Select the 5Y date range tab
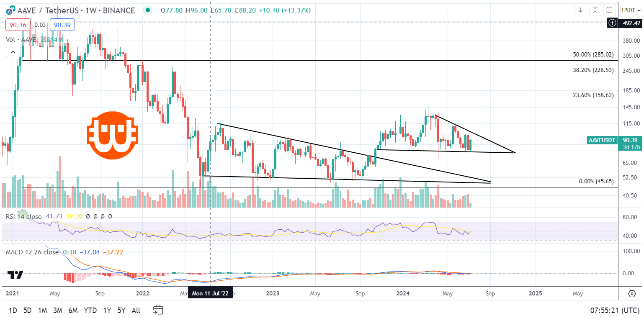The width and height of the screenshot is (644, 318). click(x=121, y=310)
